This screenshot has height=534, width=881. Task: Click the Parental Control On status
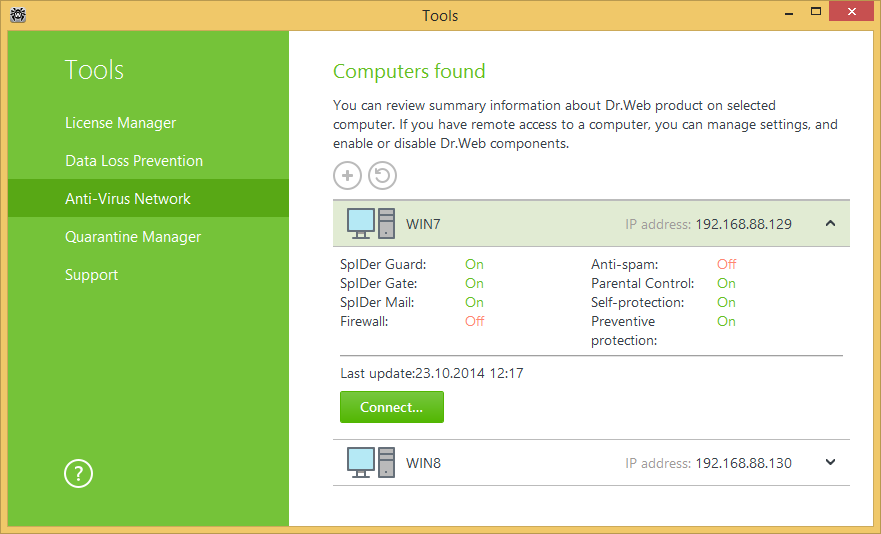tap(726, 283)
